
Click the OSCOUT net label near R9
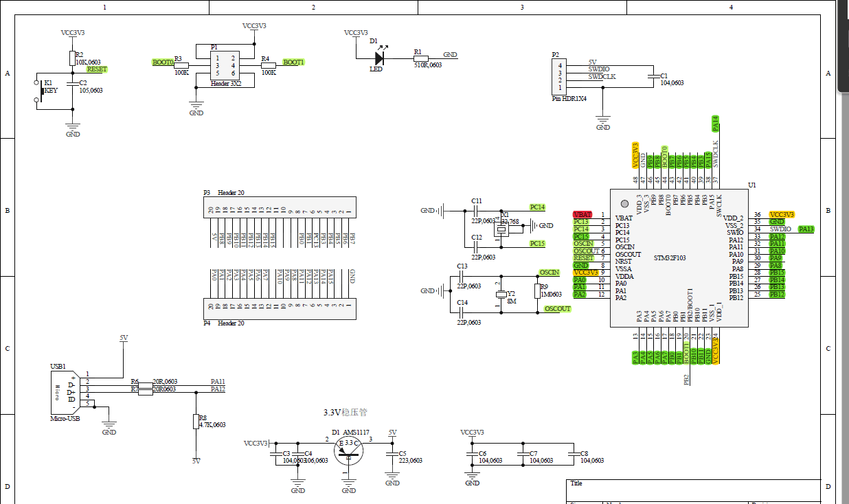coord(557,309)
